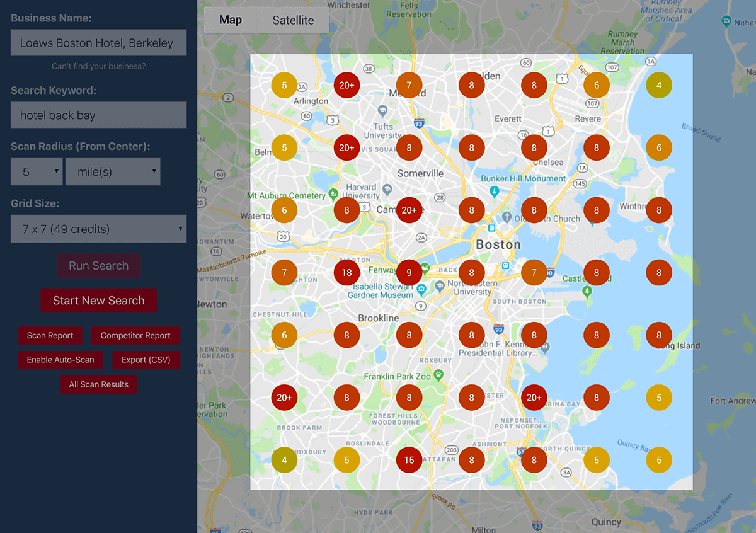
Task: Click the 20+ pin near Brook Farm
Action: [284, 398]
